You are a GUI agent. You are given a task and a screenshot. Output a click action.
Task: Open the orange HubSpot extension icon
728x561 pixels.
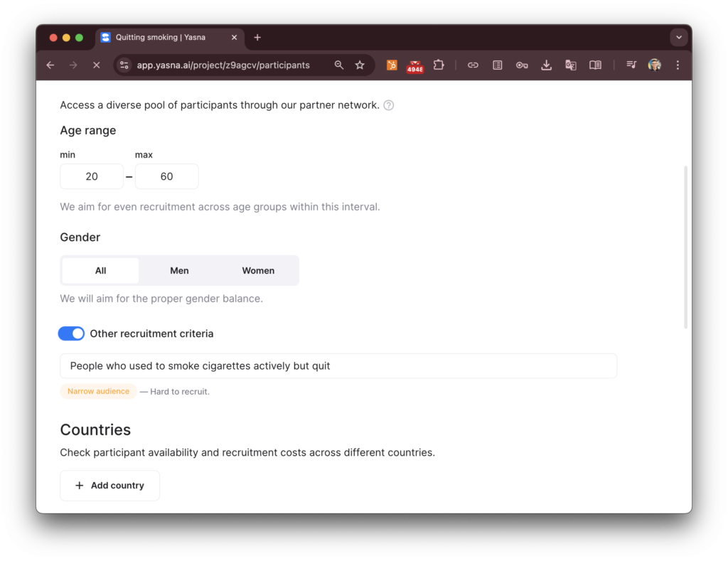(x=392, y=65)
